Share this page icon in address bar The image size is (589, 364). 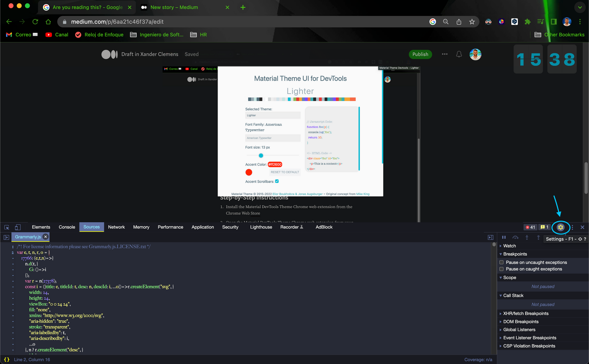tap(459, 21)
